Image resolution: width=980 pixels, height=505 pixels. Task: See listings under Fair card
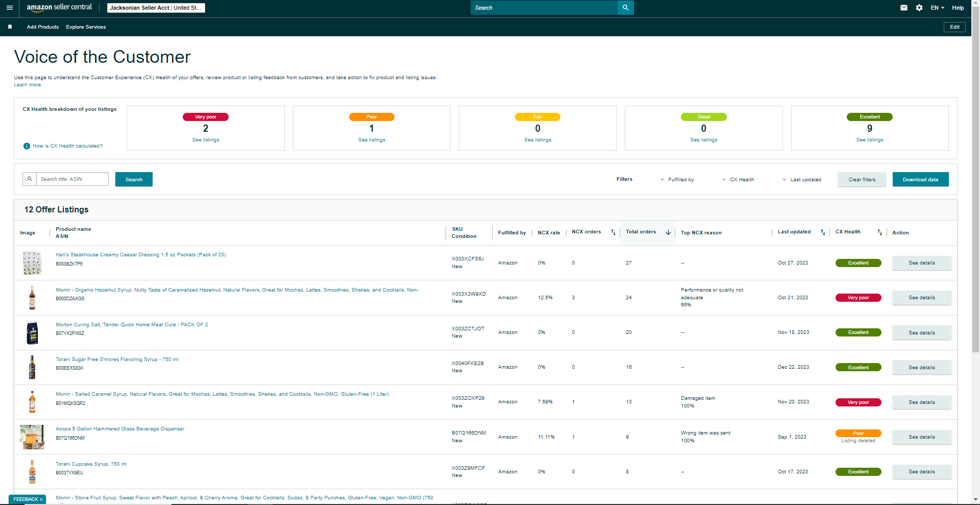537,140
